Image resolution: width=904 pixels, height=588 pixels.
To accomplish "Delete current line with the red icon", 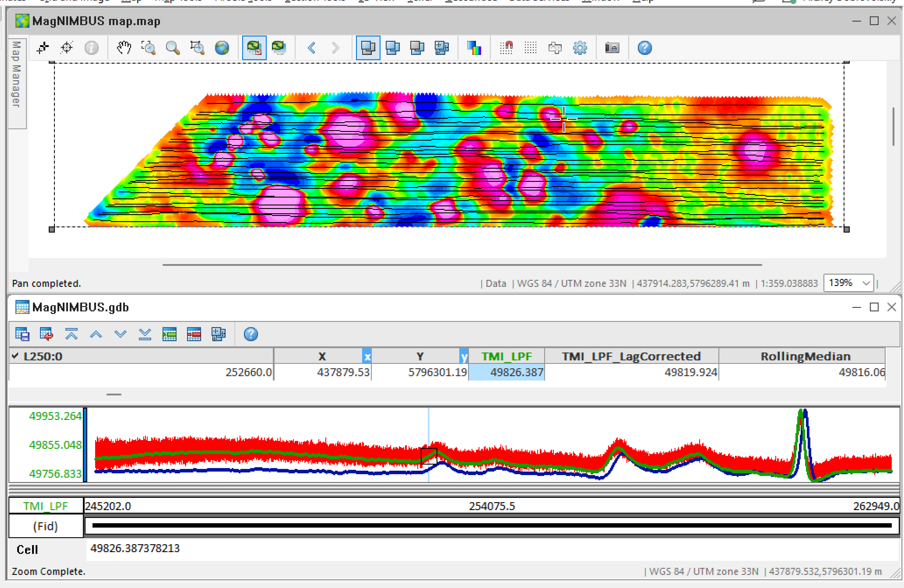I will pos(194,334).
